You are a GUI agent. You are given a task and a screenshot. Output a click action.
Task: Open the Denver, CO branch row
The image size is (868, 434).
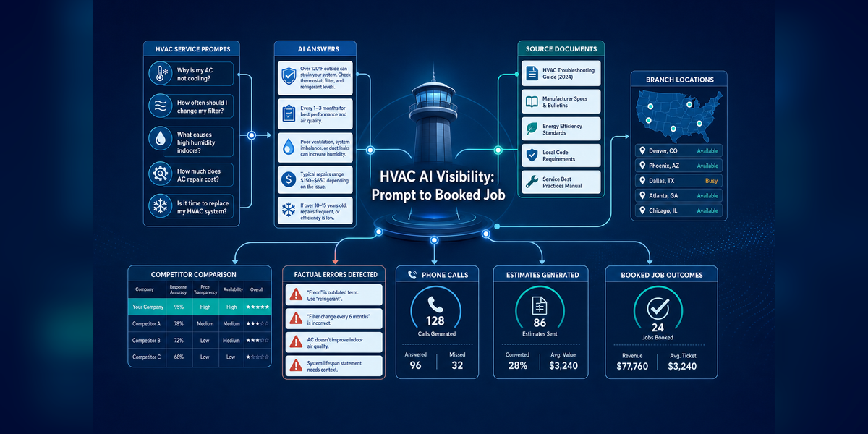pyautogui.click(x=678, y=151)
